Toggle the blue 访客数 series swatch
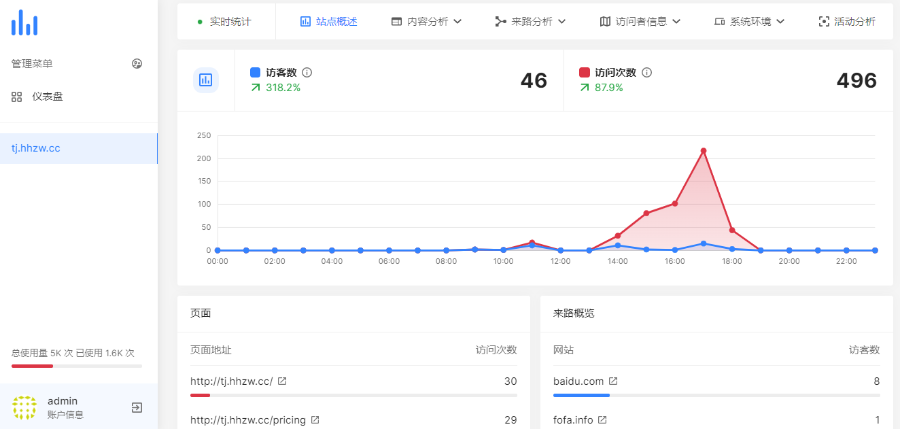900x429 pixels. click(255, 72)
